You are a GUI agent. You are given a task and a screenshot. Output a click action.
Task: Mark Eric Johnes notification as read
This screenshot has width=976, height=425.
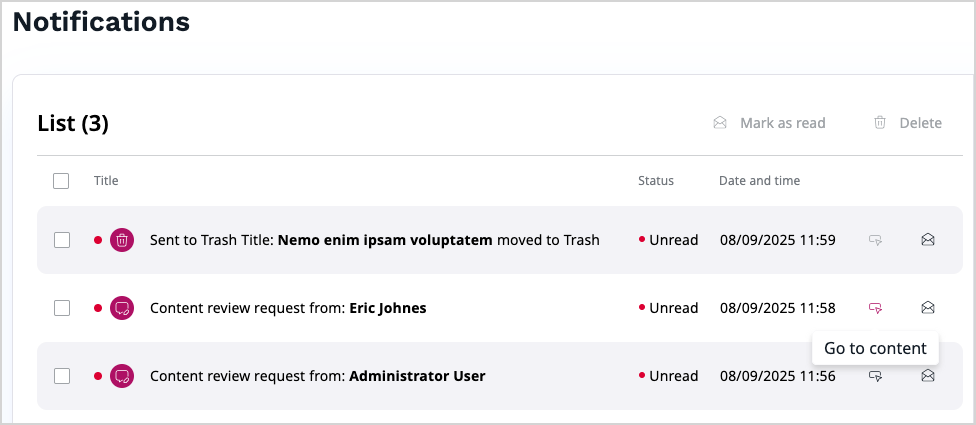[928, 308]
